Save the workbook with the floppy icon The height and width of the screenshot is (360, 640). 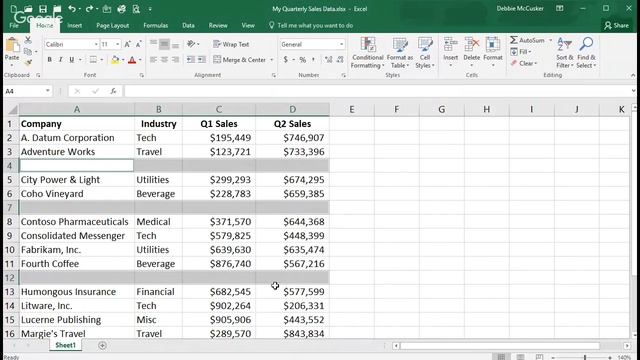42,9
